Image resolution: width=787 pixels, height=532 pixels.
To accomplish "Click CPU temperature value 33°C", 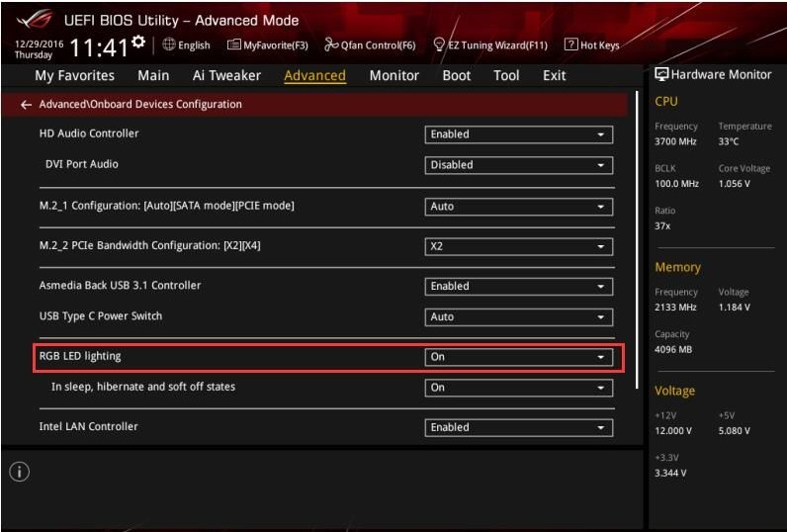I will [x=729, y=141].
